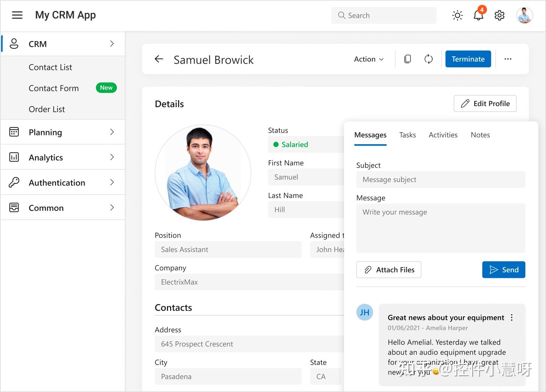Click the Message subject input

tap(441, 180)
